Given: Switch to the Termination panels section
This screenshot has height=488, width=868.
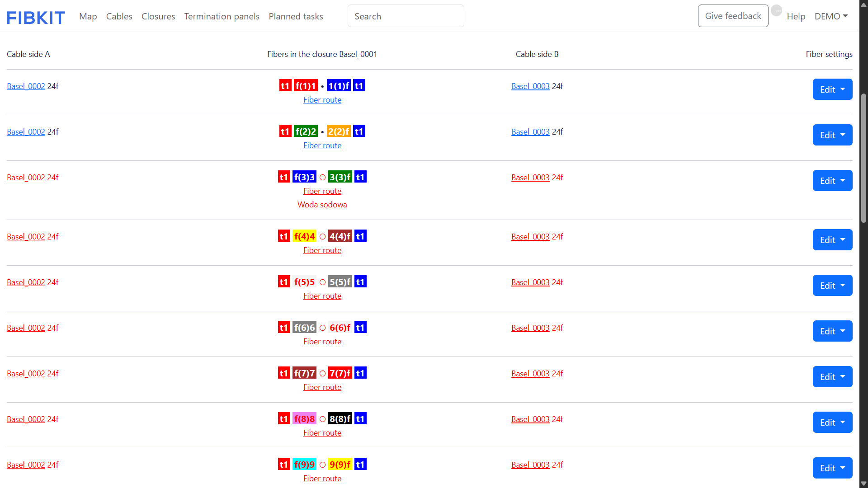Looking at the screenshot, I should (x=222, y=16).
